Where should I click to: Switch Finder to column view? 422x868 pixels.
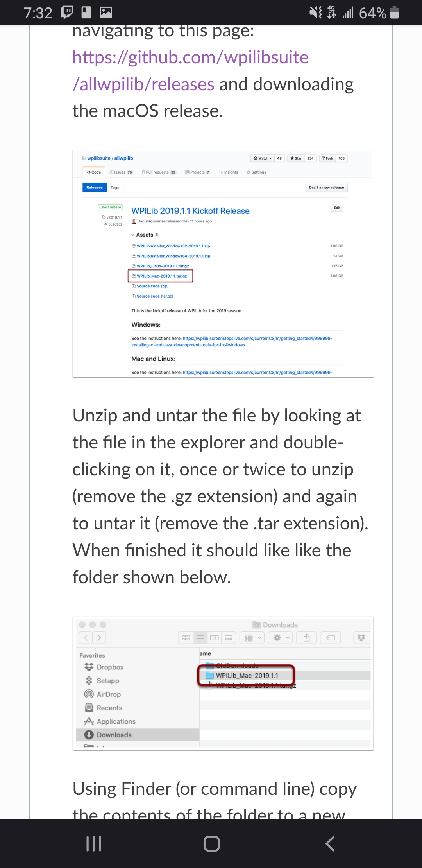(x=214, y=638)
